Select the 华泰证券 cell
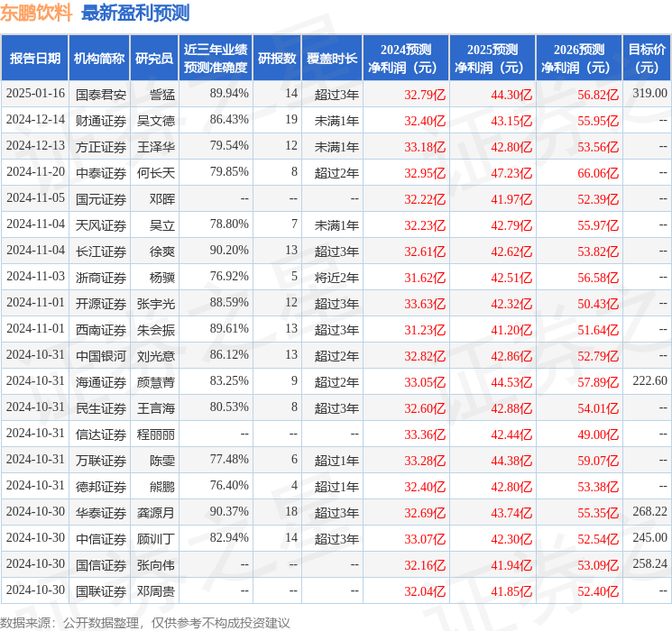The height and width of the screenshot is (631, 672). coord(101,513)
